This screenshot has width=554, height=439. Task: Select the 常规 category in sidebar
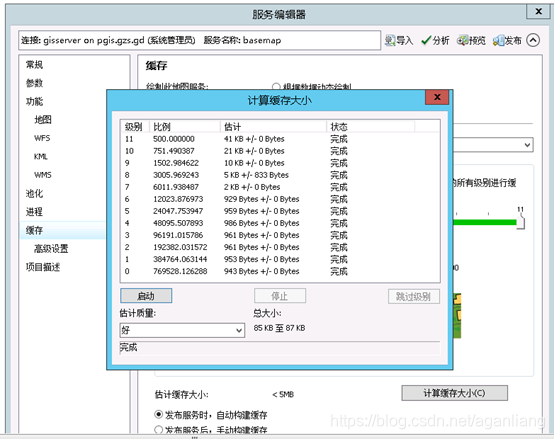[x=34, y=65]
